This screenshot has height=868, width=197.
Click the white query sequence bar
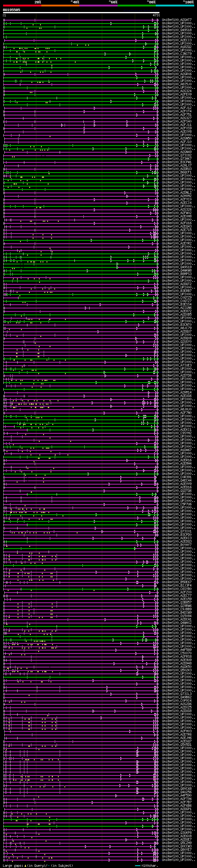pyautogui.click(x=81, y=12)
